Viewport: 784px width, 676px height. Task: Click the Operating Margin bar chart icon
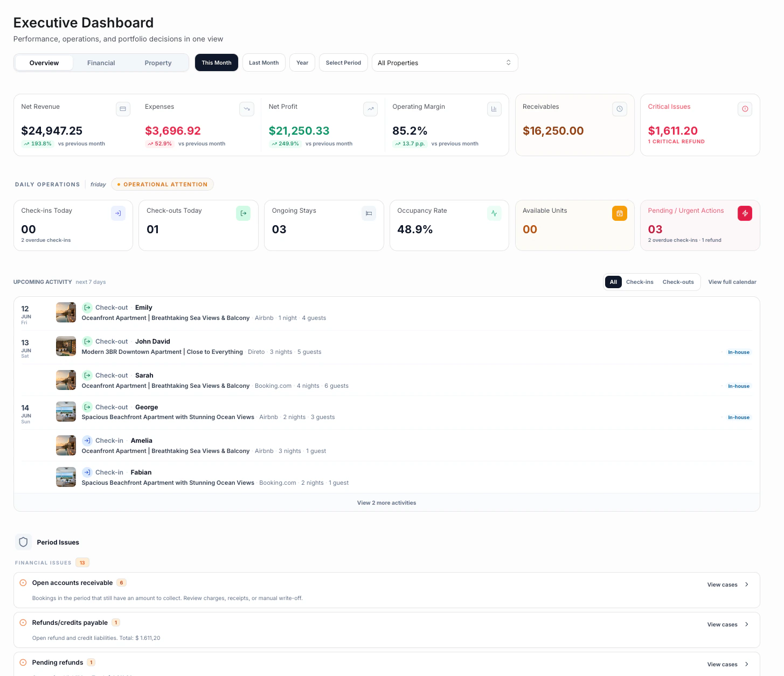pyautogui.click(x=494, y=109)
